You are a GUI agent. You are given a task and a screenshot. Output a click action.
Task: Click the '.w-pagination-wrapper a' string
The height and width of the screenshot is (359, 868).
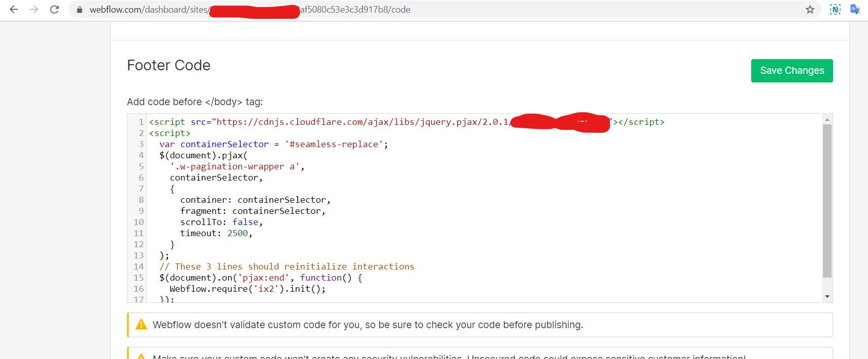tap(235, 166)
